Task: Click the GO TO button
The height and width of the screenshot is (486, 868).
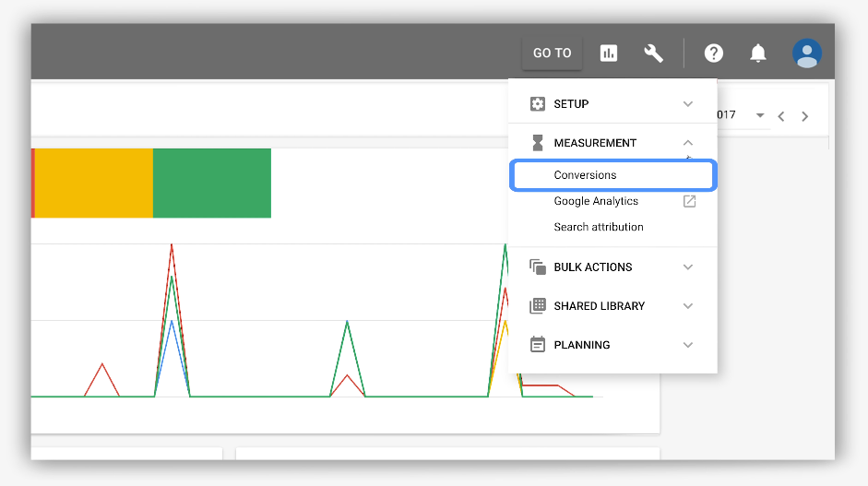Action: pyautogui.click(x=552, y=53)
